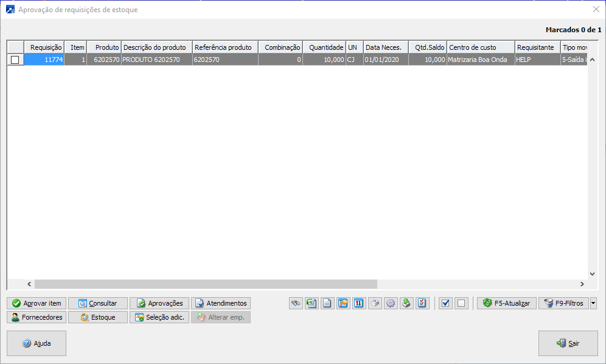This screenshot has width=606, height=364.
Task: Click Aprovar item button
Action: [x=37, y=303]
